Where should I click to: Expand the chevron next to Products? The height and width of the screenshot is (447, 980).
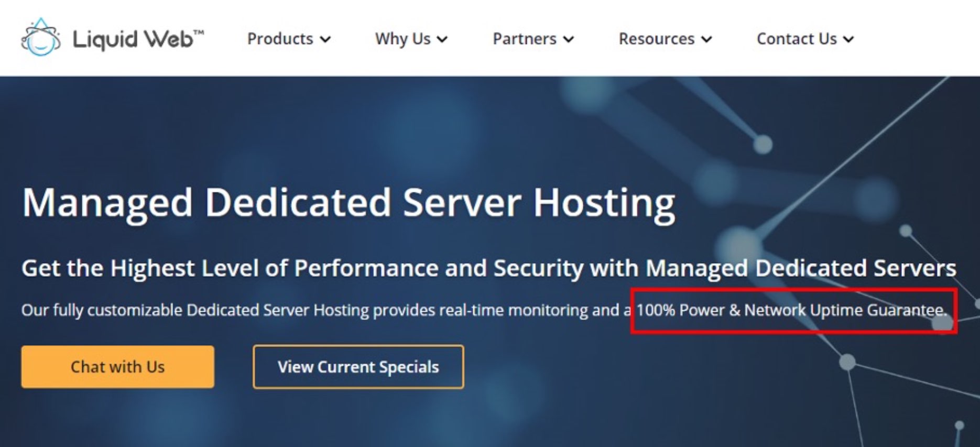pyautogui.click(x=325, y=39)
